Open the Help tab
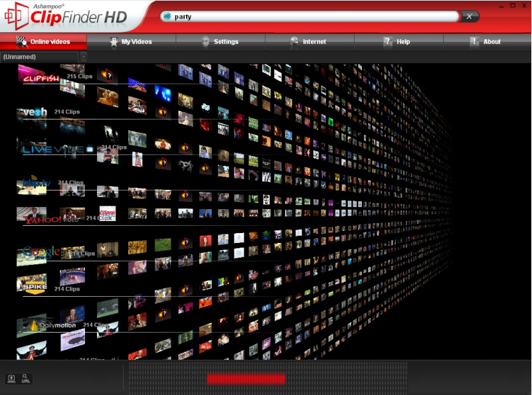The image size is (532, 395). click(x=399, y=42)
